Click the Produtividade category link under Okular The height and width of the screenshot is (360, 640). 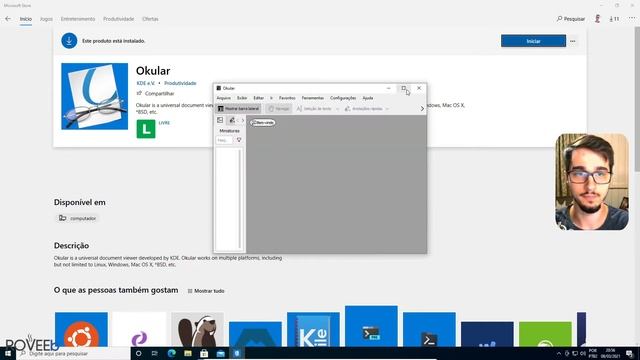coord(180,83)
